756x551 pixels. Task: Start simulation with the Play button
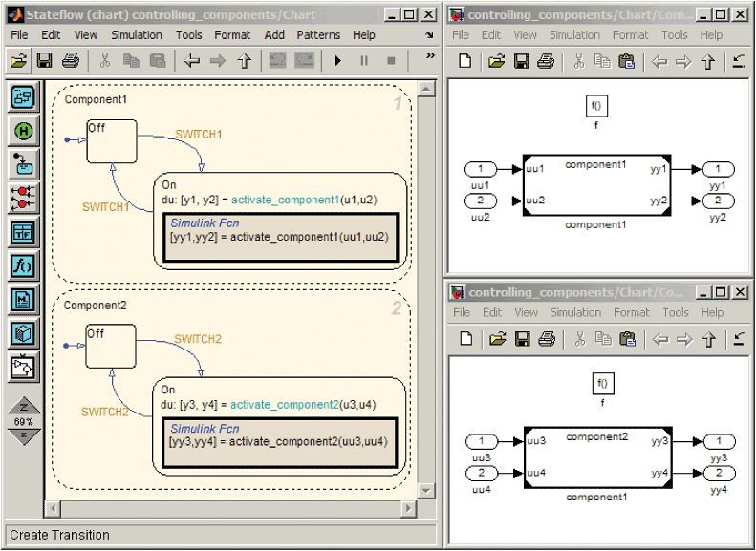click(337, 61)
